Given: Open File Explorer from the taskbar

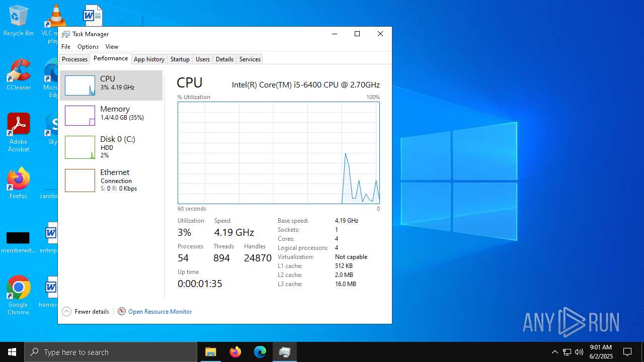Looking at the screenshot, I should click(210, 352).
